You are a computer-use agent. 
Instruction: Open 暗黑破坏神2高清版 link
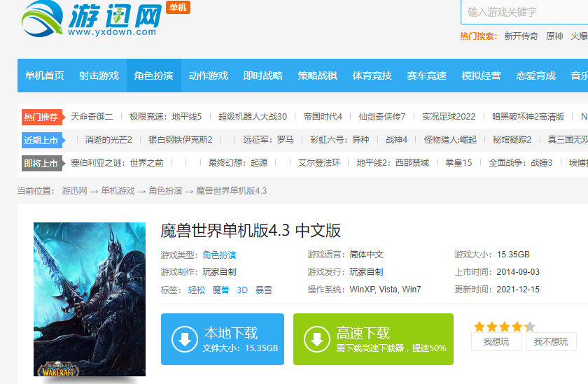528,117
